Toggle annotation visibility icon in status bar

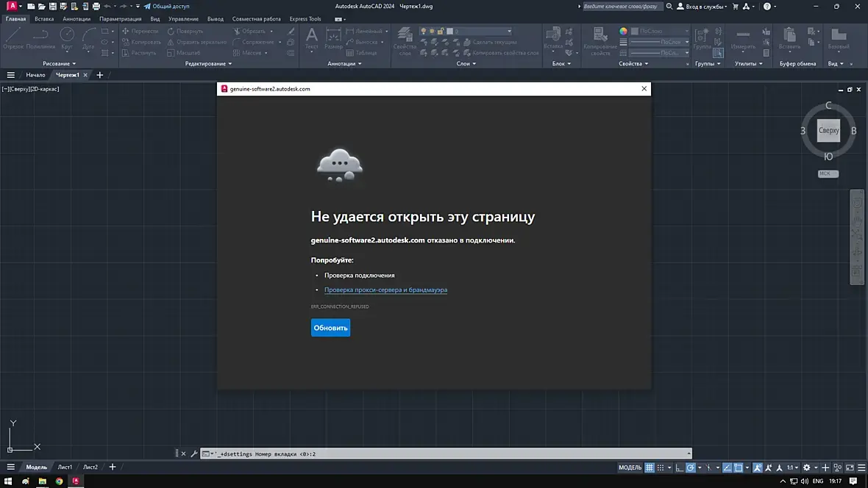pyautogui.click(x=757, y=467)
